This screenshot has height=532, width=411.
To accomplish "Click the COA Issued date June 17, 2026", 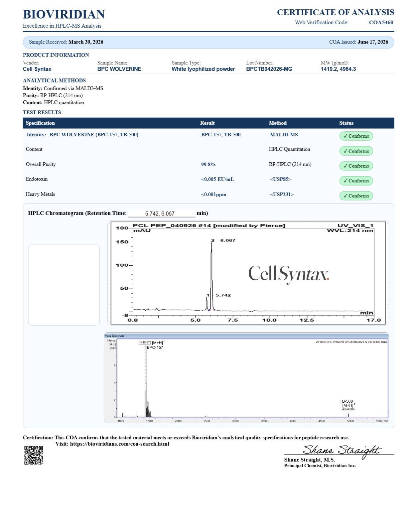I will (373, 42).
